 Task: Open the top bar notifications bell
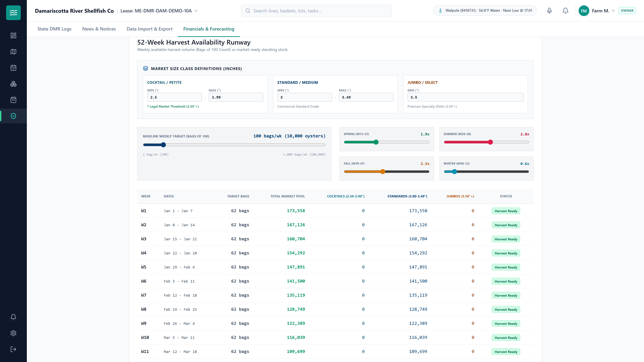coord(565,11)
